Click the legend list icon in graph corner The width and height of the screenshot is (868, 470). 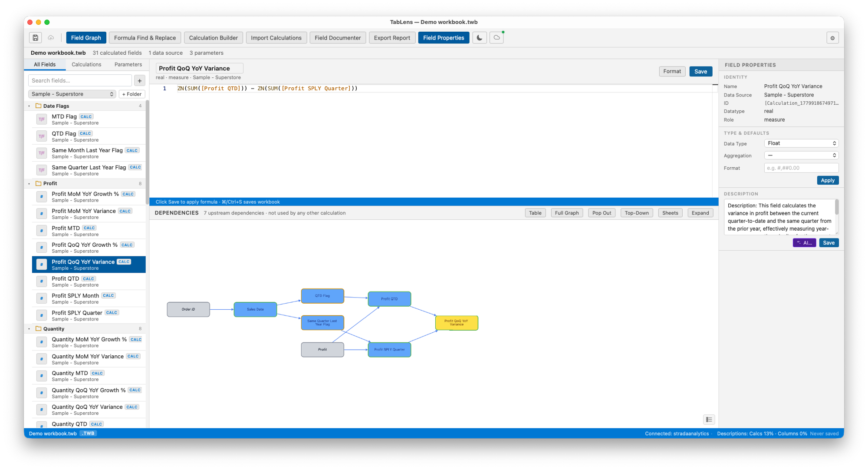pos(709,420)
